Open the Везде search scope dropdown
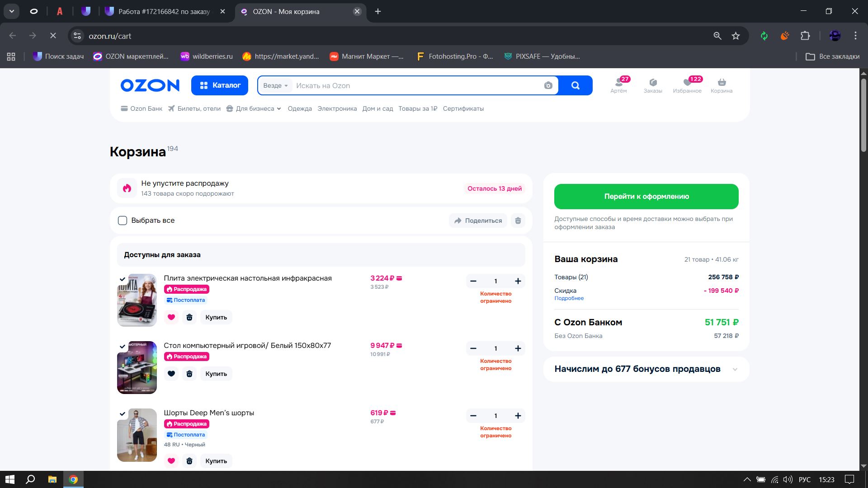The height and width of the screenshot is (488, 868). tap(275, 85)
